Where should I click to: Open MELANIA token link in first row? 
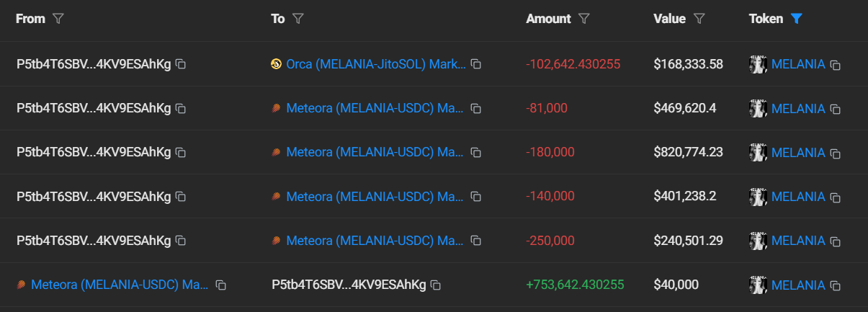(797, 64)
